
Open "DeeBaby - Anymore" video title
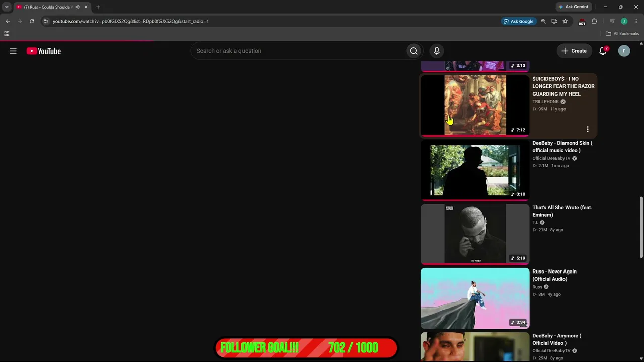[556, 339]
